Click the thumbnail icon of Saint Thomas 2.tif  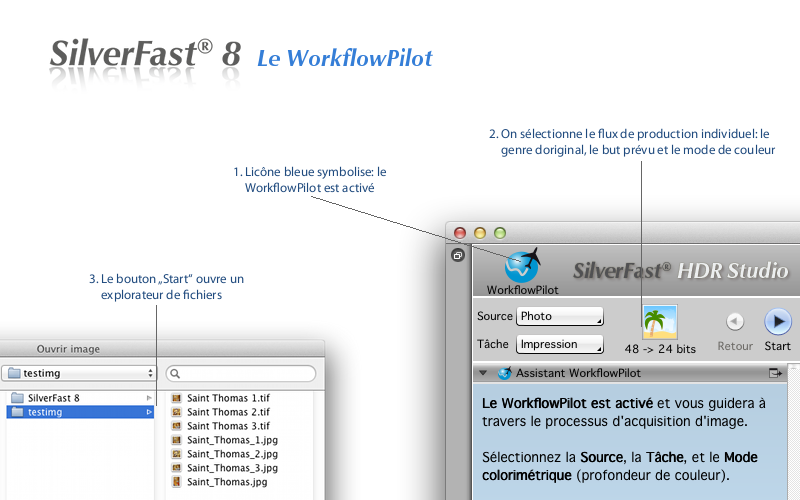pos(177,412)
